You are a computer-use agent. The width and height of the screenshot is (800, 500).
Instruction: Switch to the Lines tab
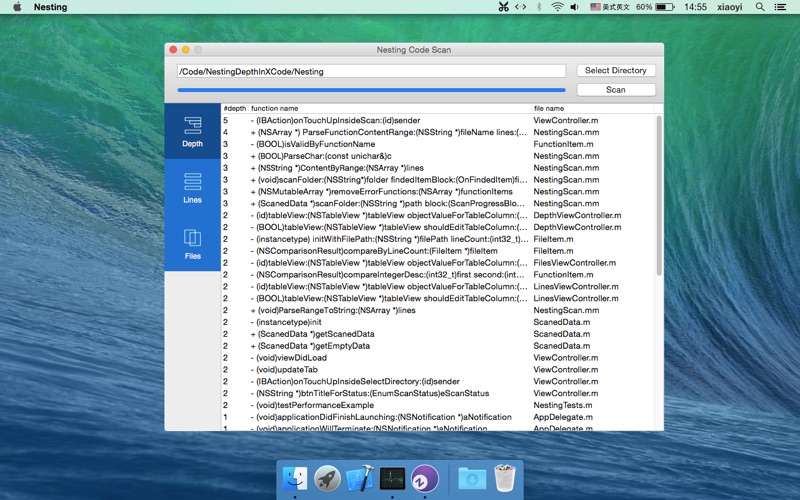point(192,187)
